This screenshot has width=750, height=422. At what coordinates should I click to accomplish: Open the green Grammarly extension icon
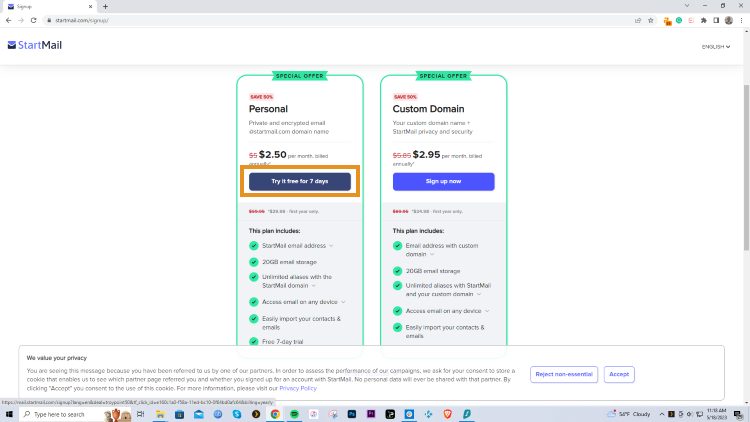(679, 20)
